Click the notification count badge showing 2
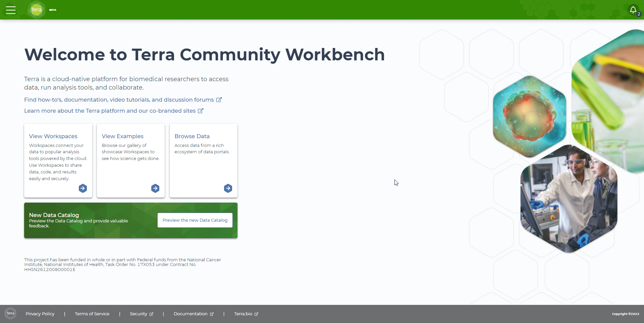 pyautogui.click(x=639, y=14)
